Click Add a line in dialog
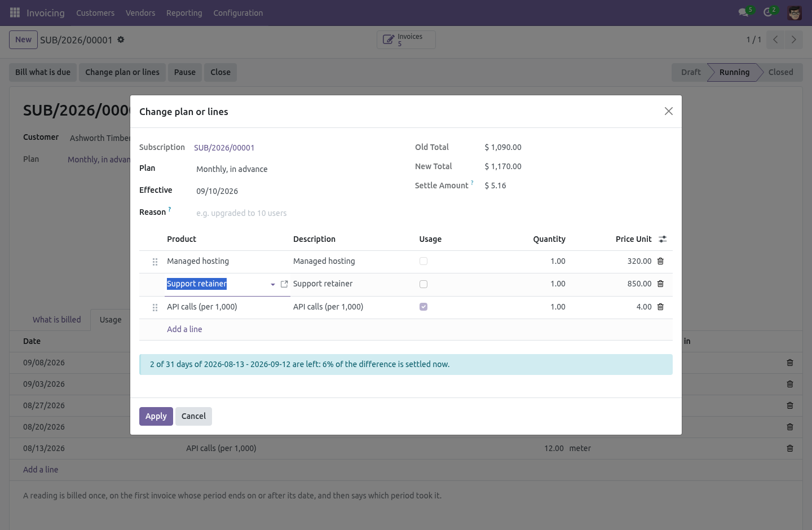This screenshot has width=812, height=530. pos(184,329)
